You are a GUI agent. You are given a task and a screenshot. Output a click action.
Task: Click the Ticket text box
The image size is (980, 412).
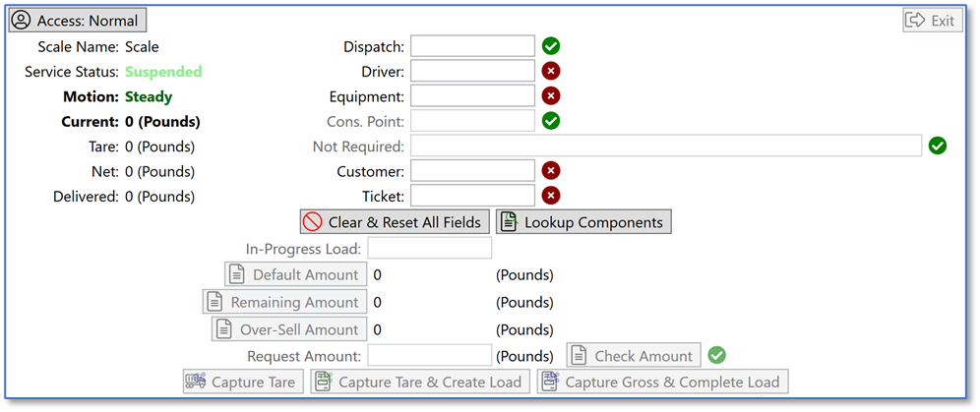(x=472, y=196)
